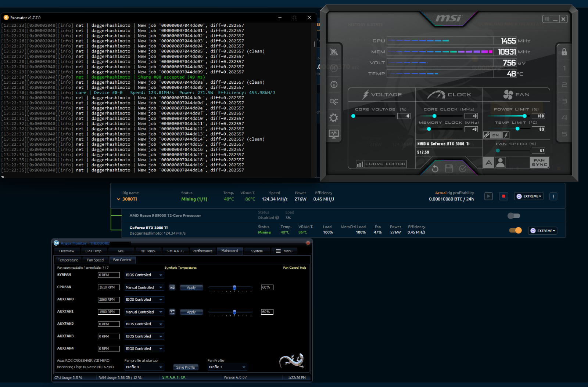The width and height of the screenshot is (588, 387).
Task: Adjust the Power Limit slider
Action: (x=509, y=116)
